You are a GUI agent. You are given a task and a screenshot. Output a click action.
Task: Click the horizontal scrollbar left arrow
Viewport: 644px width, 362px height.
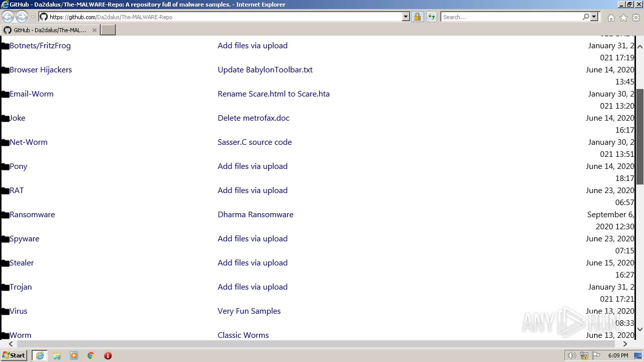(11, 344)
